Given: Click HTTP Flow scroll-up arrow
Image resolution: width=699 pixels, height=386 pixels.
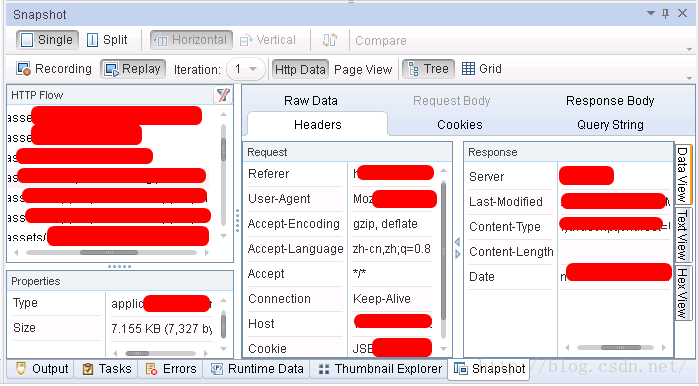Looking at the screenshot, I should coord(223,115).
